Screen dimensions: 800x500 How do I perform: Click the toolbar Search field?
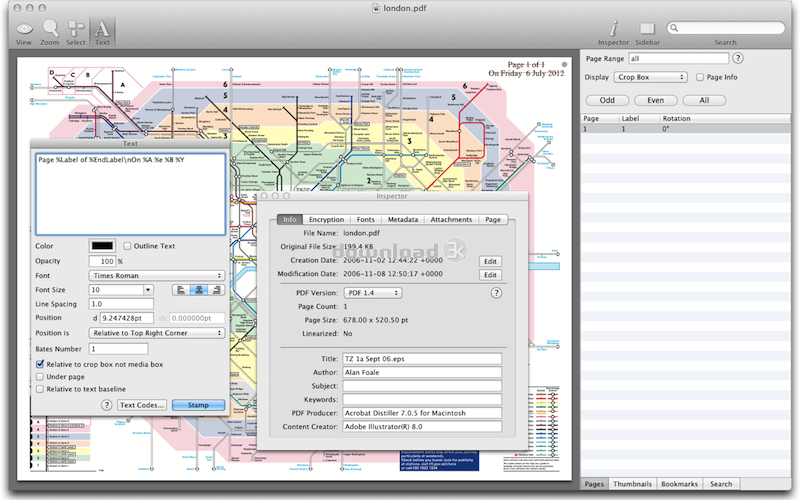click(726, 28)
